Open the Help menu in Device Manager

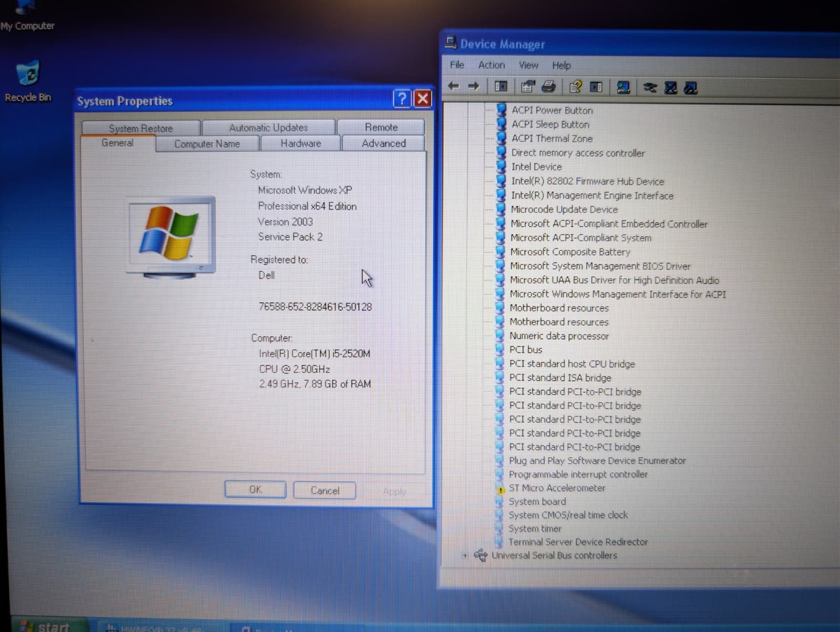(561, 66)
